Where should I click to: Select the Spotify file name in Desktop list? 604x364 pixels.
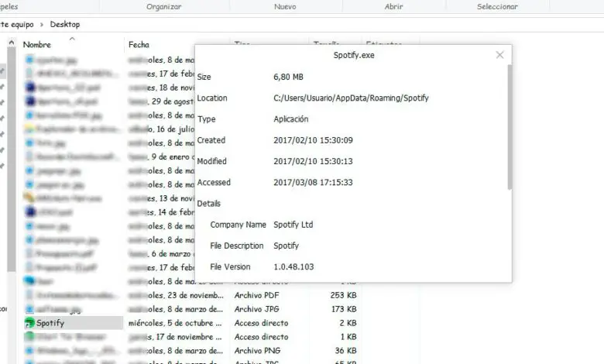tap(50, 323)
